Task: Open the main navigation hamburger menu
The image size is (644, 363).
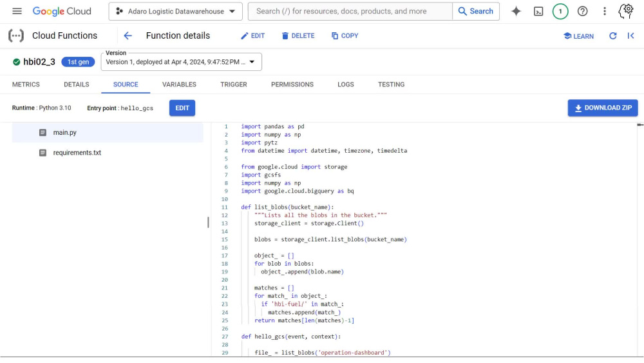Action: click(x=17, y=11)
